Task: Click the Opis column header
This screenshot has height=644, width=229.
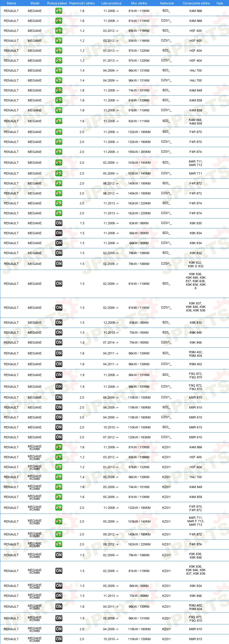Action: click(x=220, y=3)
